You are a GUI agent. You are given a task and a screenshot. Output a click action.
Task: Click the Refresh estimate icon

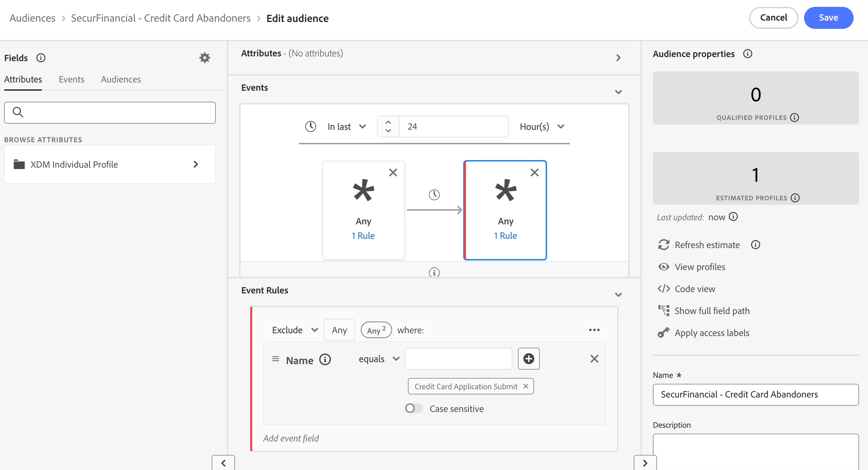(664, 245)
